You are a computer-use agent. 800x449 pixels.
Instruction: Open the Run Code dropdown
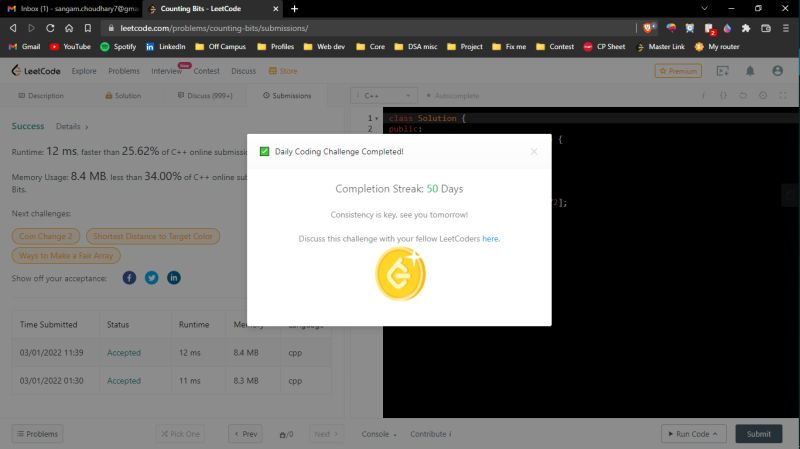(x=692, y=434)
